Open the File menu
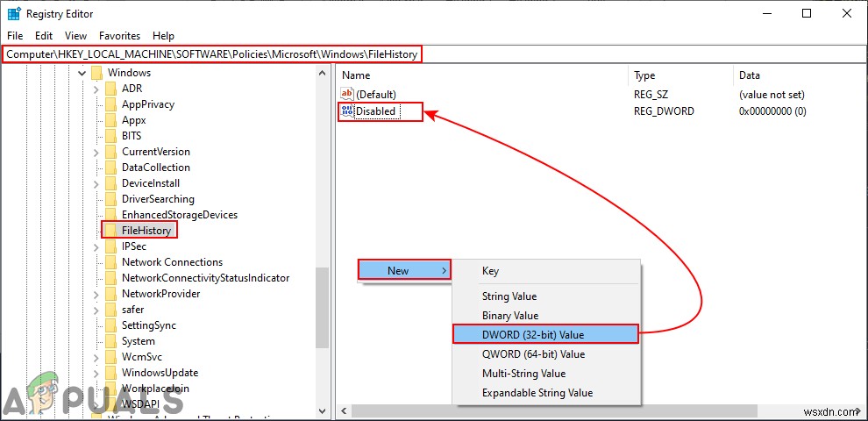The image size is (868, 421). click(15, 35)
